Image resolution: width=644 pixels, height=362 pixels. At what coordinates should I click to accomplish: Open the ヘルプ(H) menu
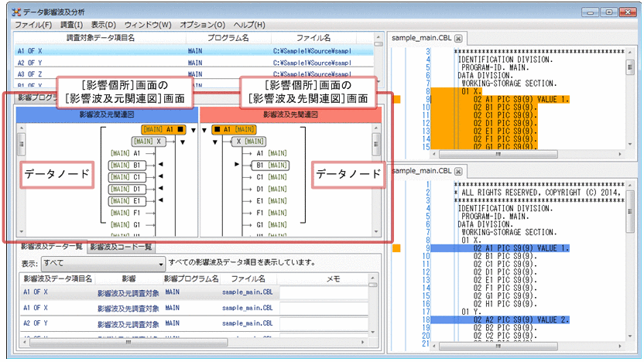tap(249, 25)
